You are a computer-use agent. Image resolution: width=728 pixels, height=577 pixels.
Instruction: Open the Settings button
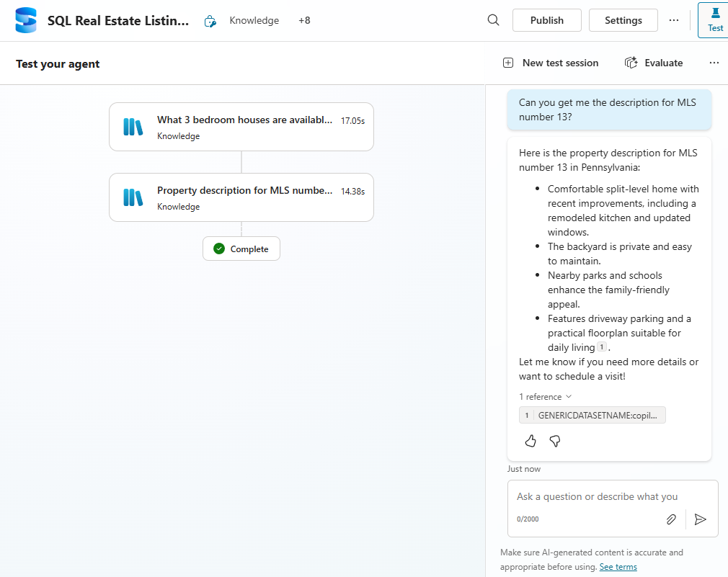click(623, 20)
